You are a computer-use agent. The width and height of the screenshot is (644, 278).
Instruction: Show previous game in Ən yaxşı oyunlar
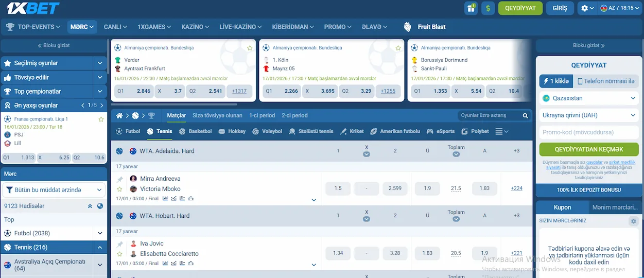[x=83, y=105]
